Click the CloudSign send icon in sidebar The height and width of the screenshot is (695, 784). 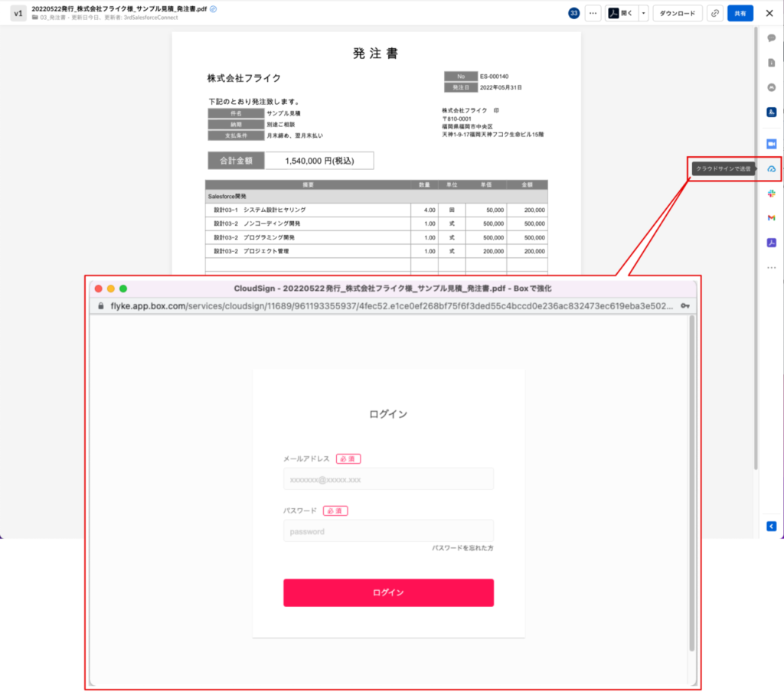[772, 169]
